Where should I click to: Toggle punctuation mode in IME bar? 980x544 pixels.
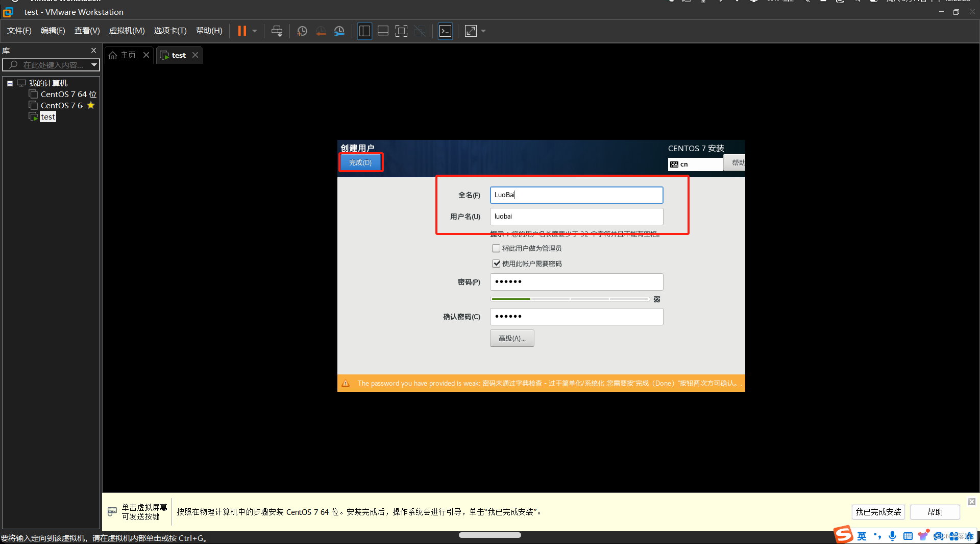[x=877, y=536]
